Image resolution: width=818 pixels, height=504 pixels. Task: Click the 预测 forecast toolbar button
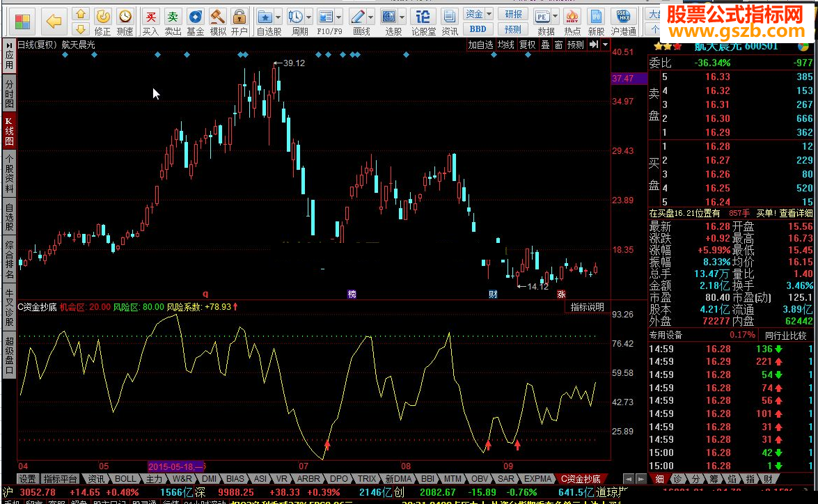point(513,29)
